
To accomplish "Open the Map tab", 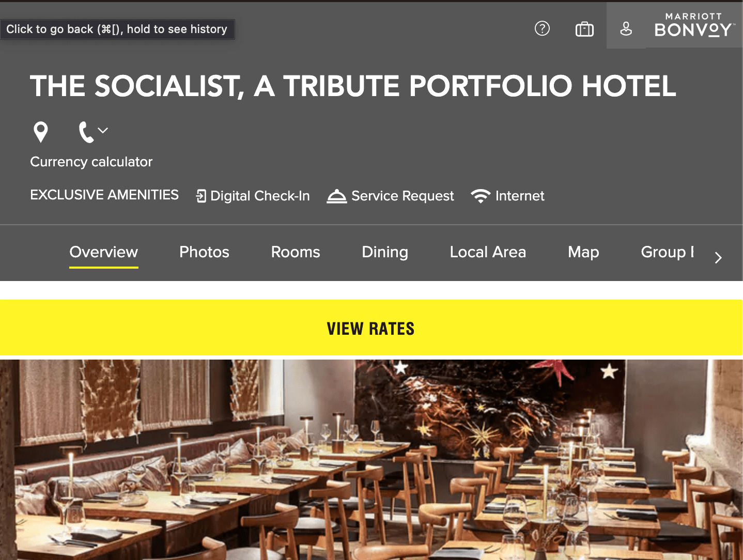I will tap(583, 252).
